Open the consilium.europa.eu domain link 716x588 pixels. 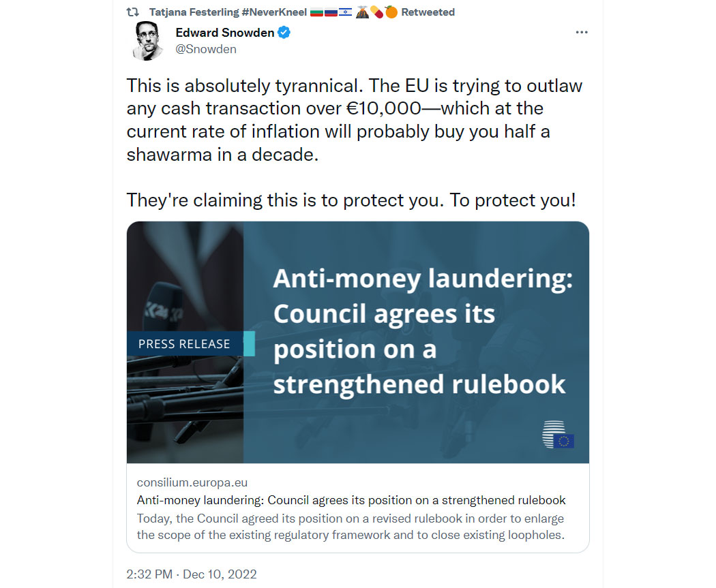tap(192, 482)
